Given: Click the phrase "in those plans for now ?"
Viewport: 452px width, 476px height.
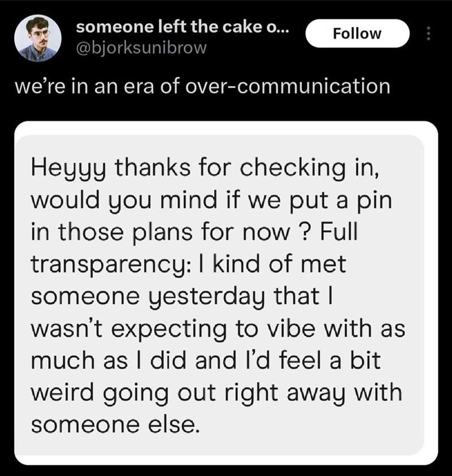Looking at the screenshot, I should coord(171,233).
